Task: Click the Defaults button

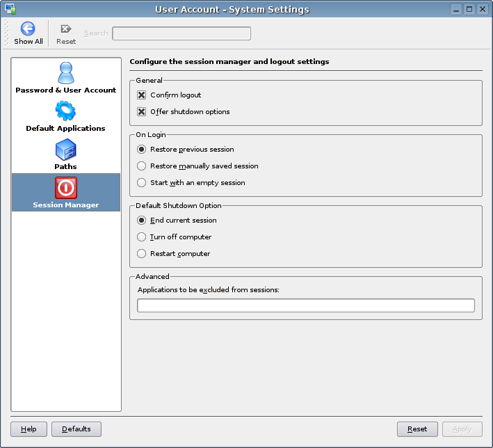Action: (x=76, y=429)
